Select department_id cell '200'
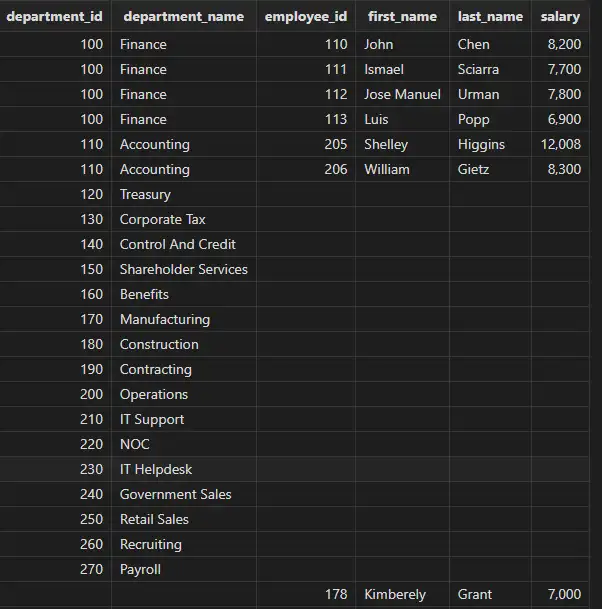The height and width of the screenshot is (609, 602). tap(55, 394)
